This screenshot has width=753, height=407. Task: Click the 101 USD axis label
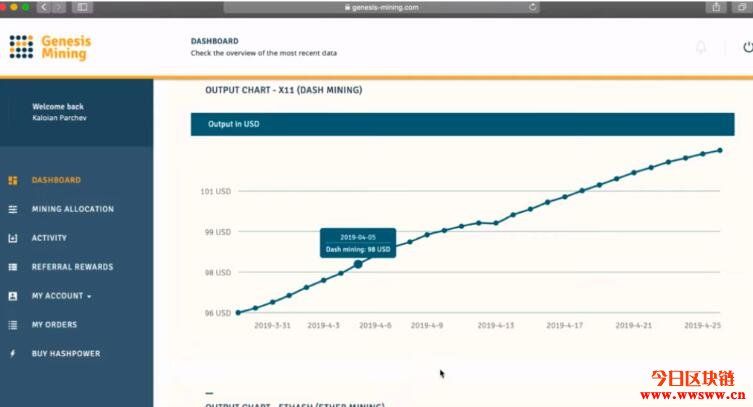(216, 191)
